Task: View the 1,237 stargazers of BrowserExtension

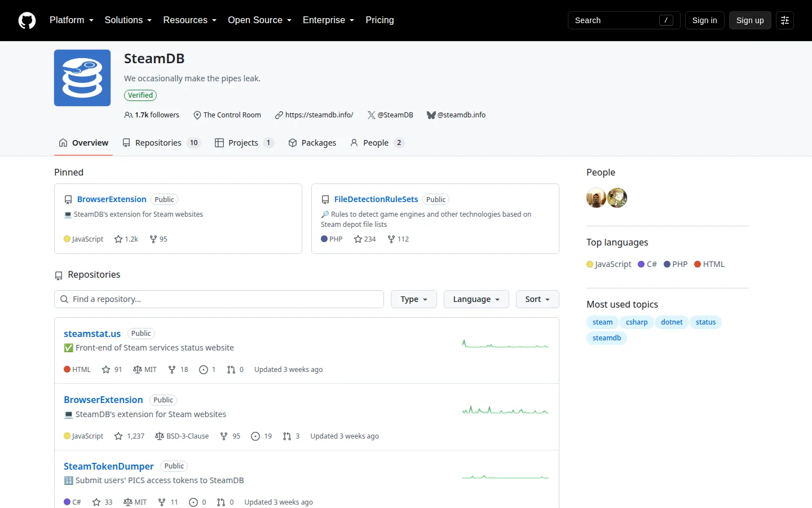Action: pyautogui.click(x=129, y=436)
